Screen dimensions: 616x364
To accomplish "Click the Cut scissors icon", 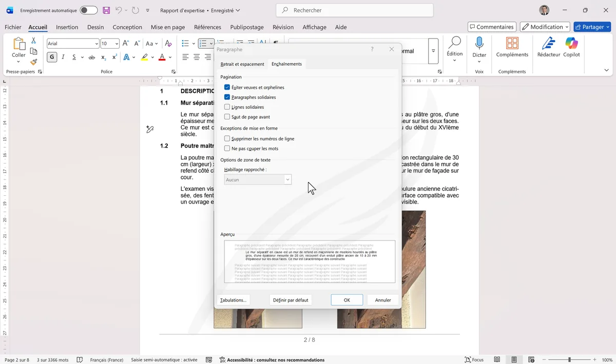I will click(x=33, y=41).
